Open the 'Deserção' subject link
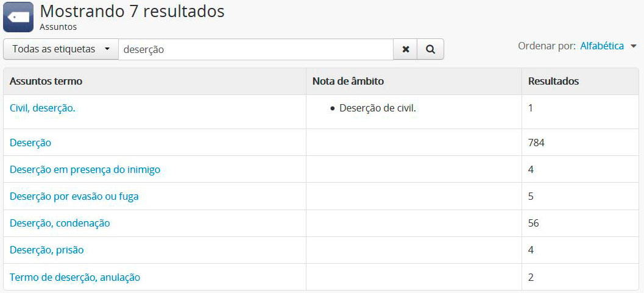 pos(30,143)
